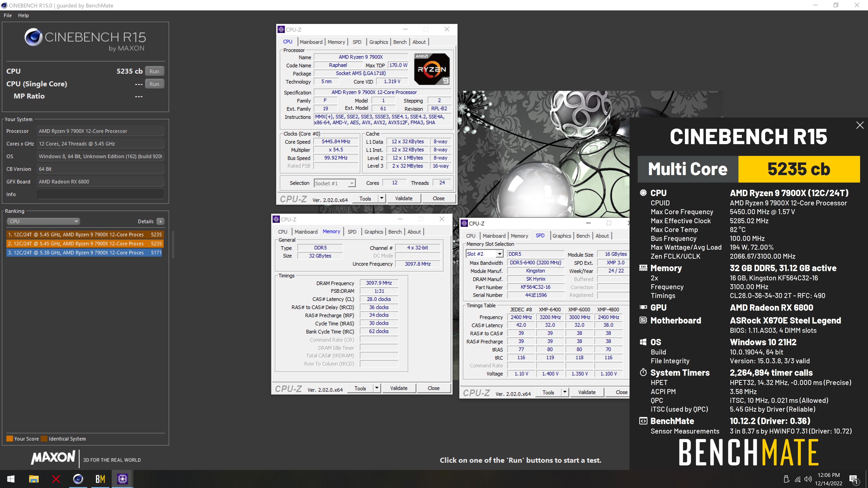Click the Your Score orange legend swatch
Image resolution: width=868 pixels, height=488 pixels.
pyautogui.click(x=9, y=439)
